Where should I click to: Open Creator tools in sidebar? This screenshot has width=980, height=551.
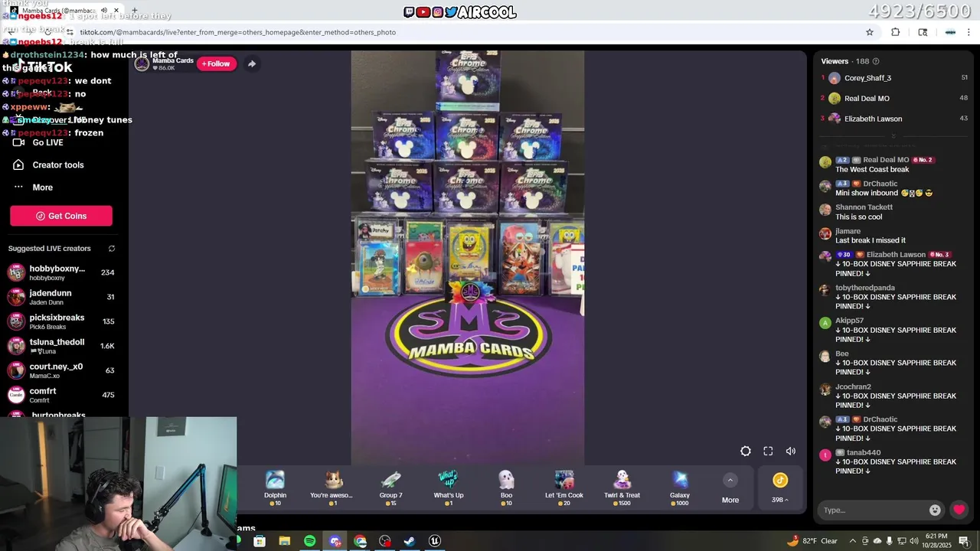58,165
